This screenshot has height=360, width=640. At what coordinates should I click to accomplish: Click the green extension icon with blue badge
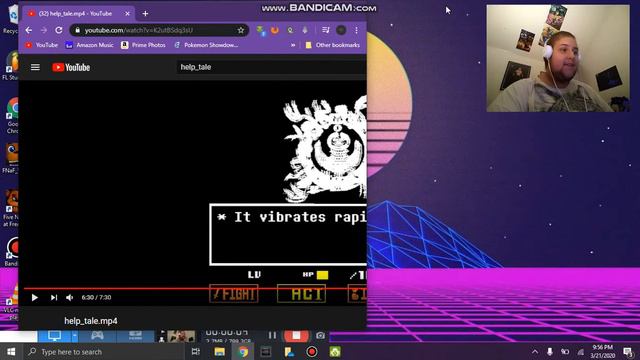pos(260,30)
